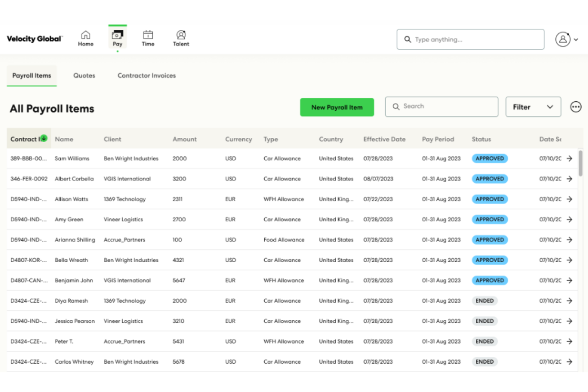Select effective date 07/22/2023
The width and height of the screenshot is (588, 392).
point(378,199)
